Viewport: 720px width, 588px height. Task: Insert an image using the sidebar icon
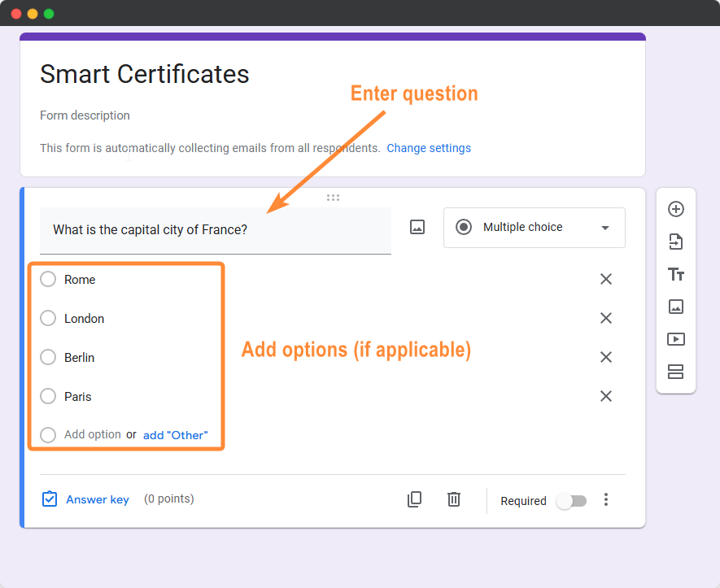[x=676, y=307]
